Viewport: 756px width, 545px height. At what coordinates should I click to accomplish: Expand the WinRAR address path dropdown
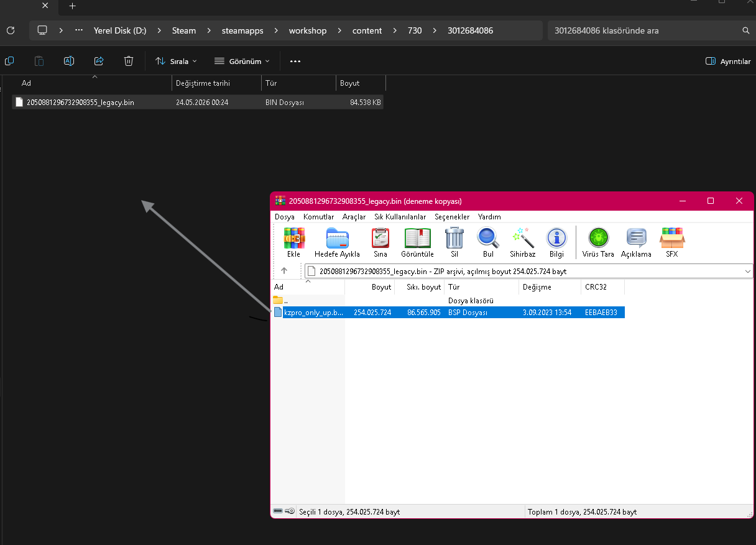coord(748,271)
